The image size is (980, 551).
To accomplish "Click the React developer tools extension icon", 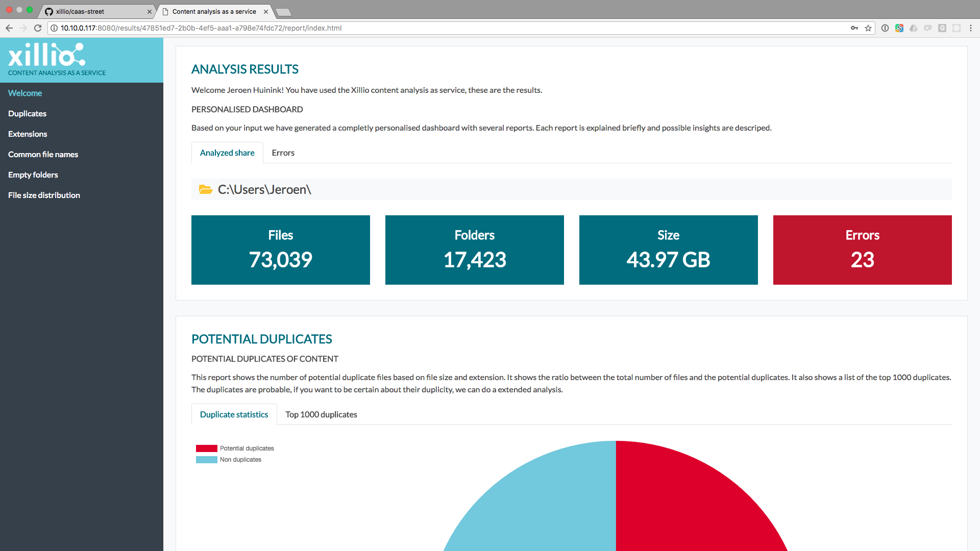I will point(957,28).
